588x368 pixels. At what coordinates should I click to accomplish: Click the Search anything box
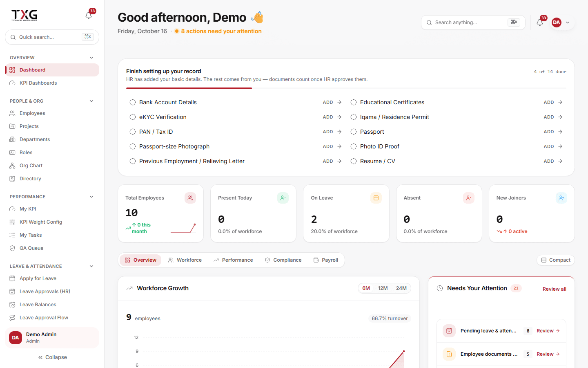click(x=473, y=22)
